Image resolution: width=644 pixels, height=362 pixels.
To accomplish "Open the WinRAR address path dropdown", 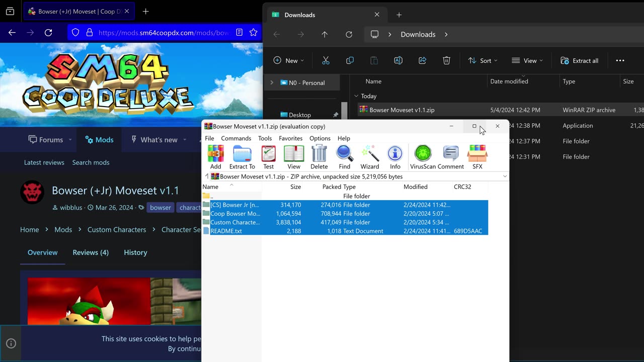I will tap(505, 176).
